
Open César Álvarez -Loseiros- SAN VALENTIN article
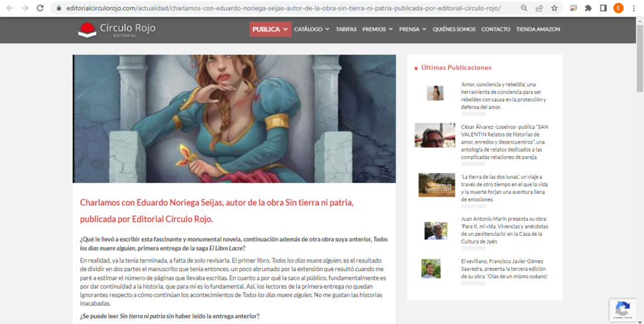(x=504, y=142)
